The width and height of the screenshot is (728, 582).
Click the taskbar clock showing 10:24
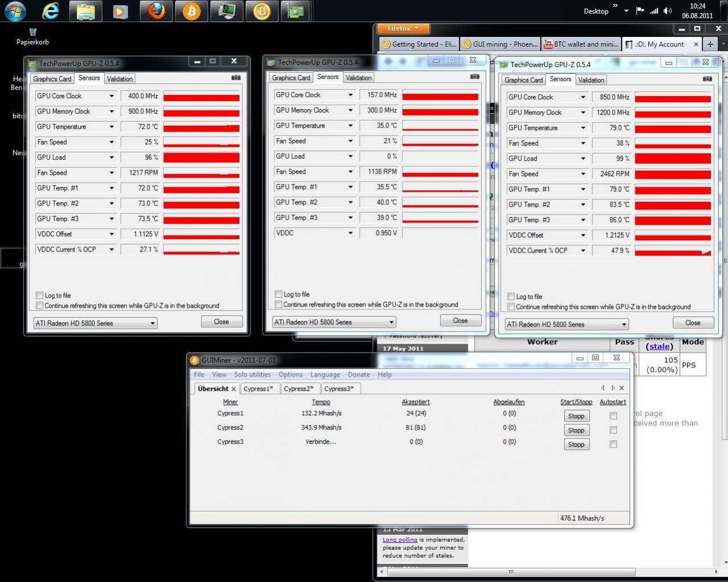click(x=697, y=11)
